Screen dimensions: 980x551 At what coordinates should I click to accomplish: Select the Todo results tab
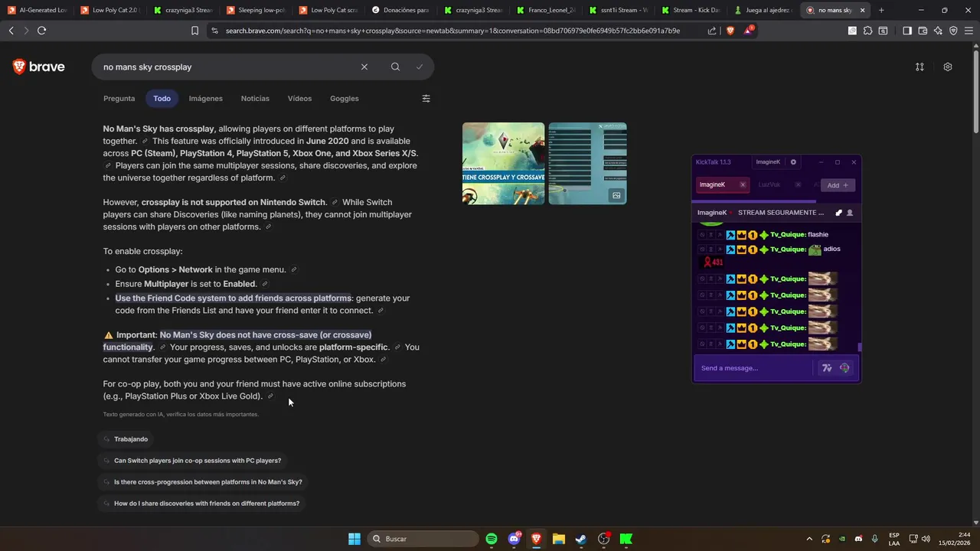162,99
